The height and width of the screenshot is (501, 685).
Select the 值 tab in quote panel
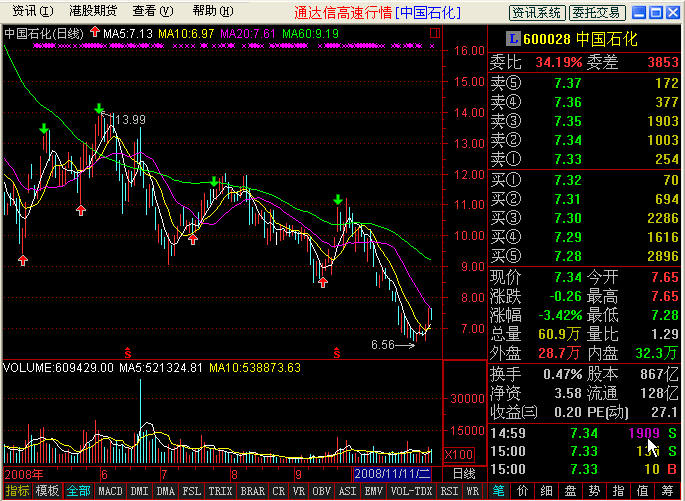pyautogui.click(x=642, y=491)
